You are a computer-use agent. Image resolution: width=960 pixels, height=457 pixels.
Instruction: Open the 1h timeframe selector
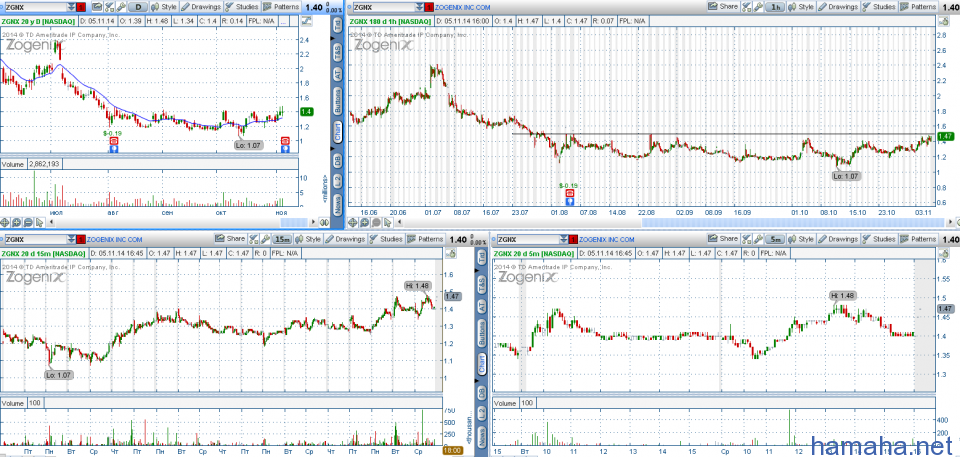pyautogui.click(x=776, y=7)
